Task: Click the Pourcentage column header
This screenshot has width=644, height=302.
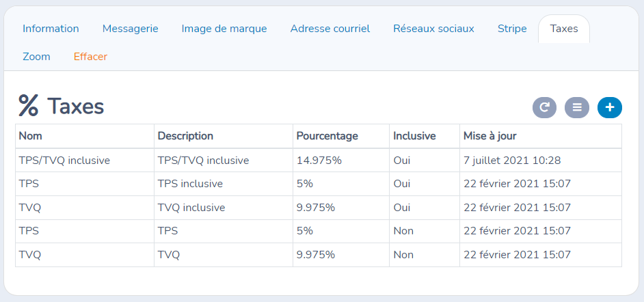Action: pyautogui.click(x=341, y=136)
